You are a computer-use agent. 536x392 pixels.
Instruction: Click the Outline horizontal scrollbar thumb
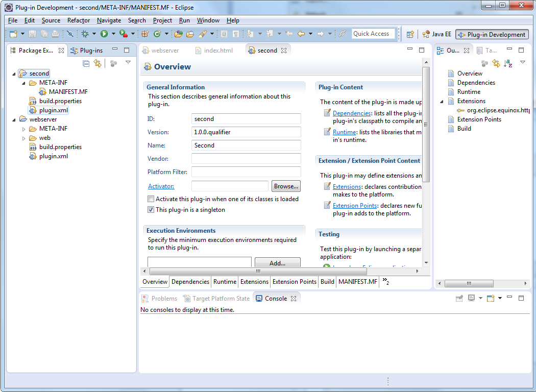click(469, 283)
